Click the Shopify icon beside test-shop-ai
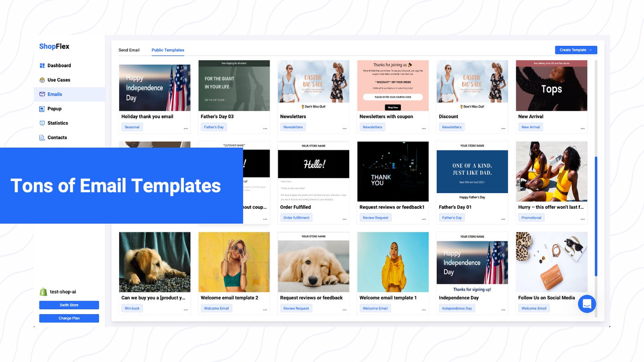Viewport: 644px width, 362px height. [x=43, y=292]
